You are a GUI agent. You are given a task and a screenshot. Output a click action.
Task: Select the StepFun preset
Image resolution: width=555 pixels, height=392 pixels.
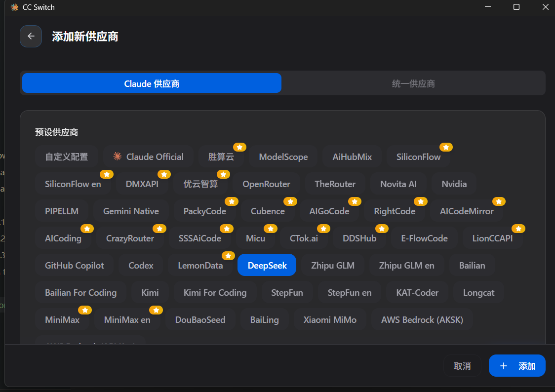pos(287,293)
